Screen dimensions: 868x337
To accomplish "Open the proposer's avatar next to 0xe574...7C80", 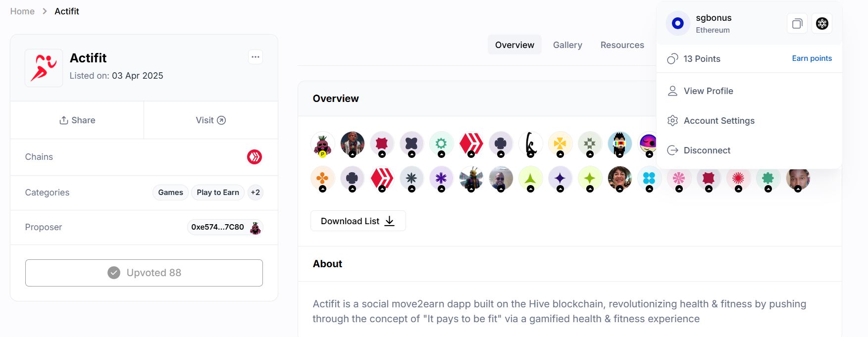I will click(255, 228).
